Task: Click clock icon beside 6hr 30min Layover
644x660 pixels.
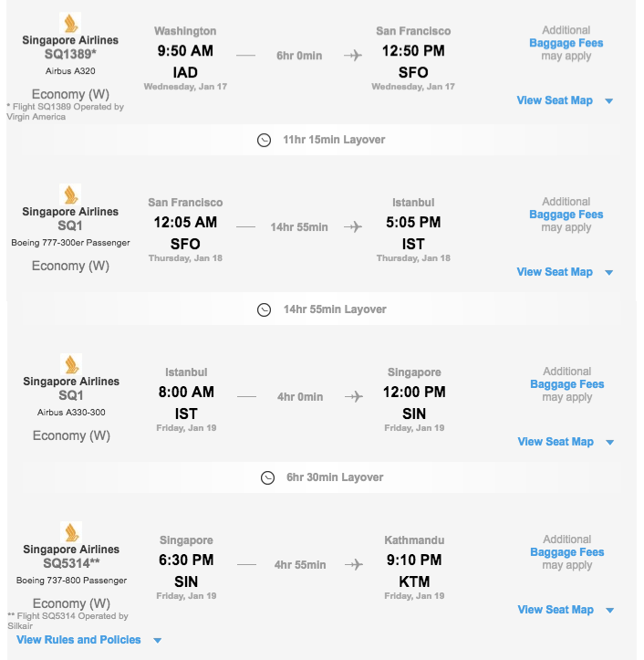Action: pyautogui.click(x=267, y=477)
